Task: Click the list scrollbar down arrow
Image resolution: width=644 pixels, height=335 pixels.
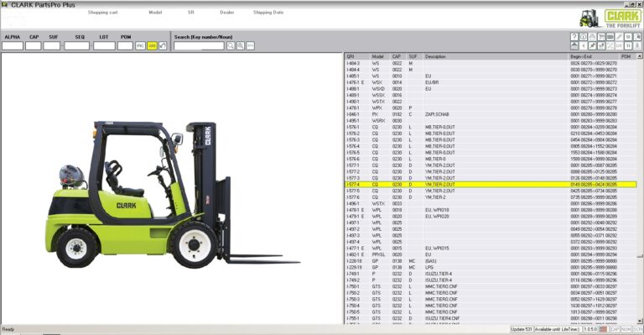Action: tap(640, 321)
